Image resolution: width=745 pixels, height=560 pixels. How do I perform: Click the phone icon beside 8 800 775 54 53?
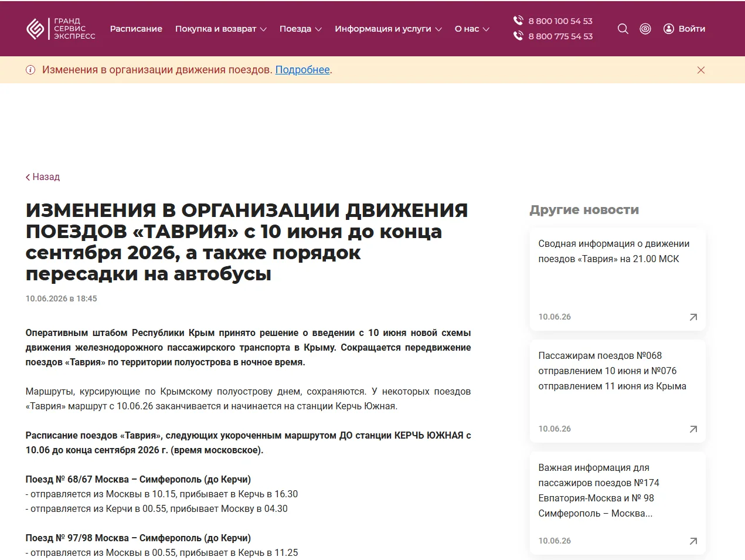pyautogui.click(x=518, y=36)
